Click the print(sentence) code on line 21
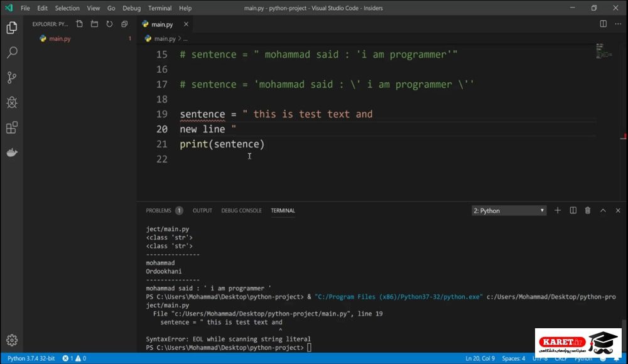628x364 pixels. tap(222, 144)
